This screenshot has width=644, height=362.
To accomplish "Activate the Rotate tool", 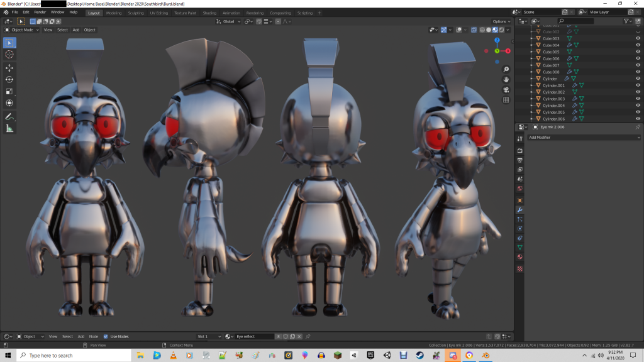I will pos(9,79).
